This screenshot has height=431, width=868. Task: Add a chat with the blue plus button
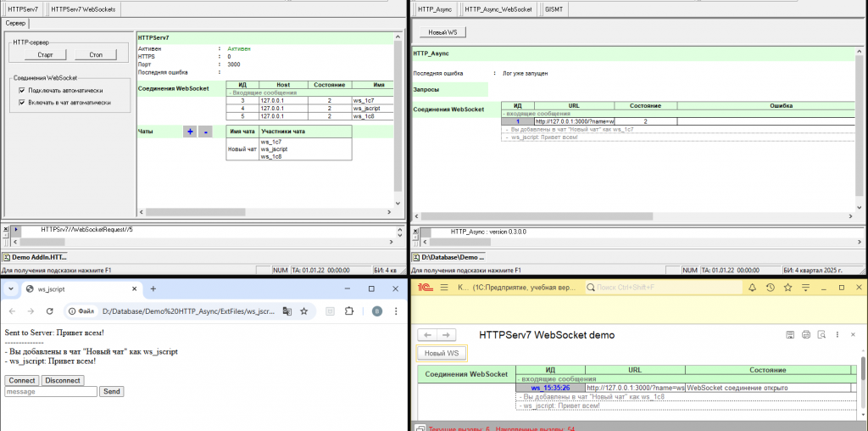point(190,132)
